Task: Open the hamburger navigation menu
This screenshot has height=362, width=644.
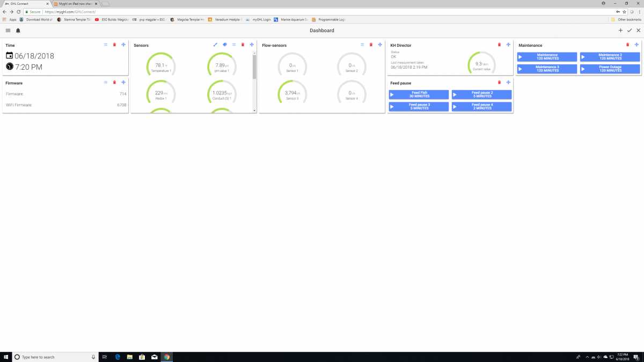Action: point(8,31)
